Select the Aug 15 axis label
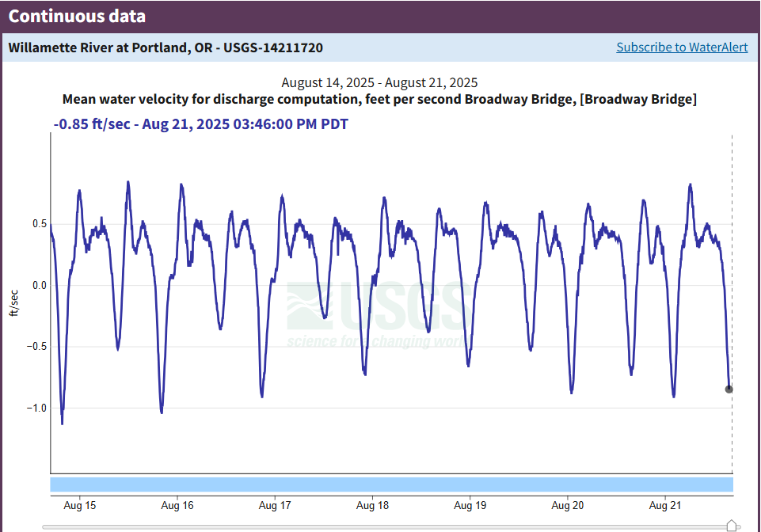 click(81, 504)
